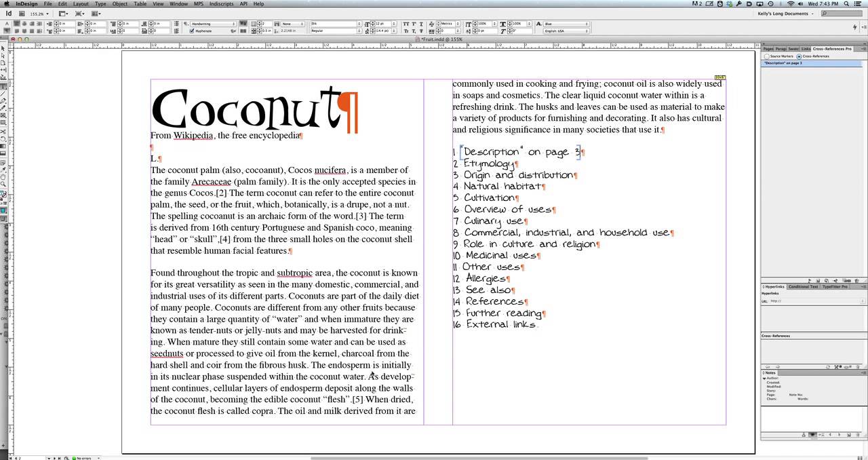Open the Dik font family dropdown
This screenshot has height=460, width=868.
336,24
